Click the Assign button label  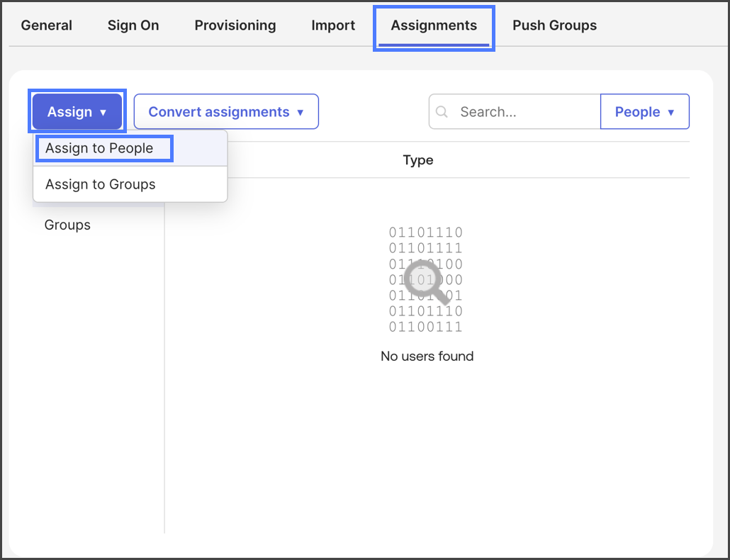[69, 112]
